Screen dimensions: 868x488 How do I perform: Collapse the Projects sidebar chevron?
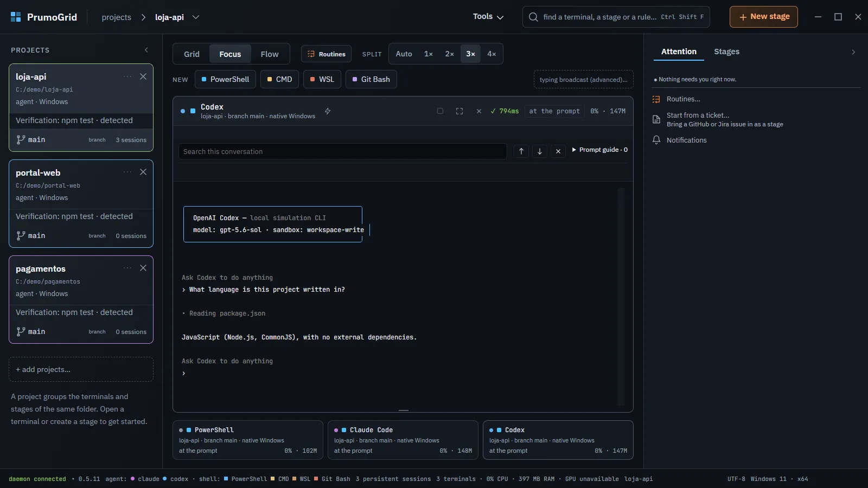(x=146, y=50)
